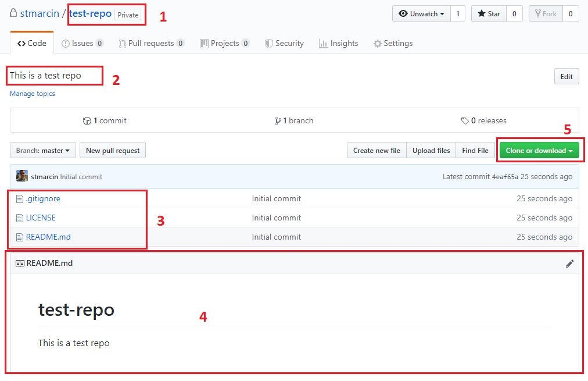View the 1 branch link

294,120
